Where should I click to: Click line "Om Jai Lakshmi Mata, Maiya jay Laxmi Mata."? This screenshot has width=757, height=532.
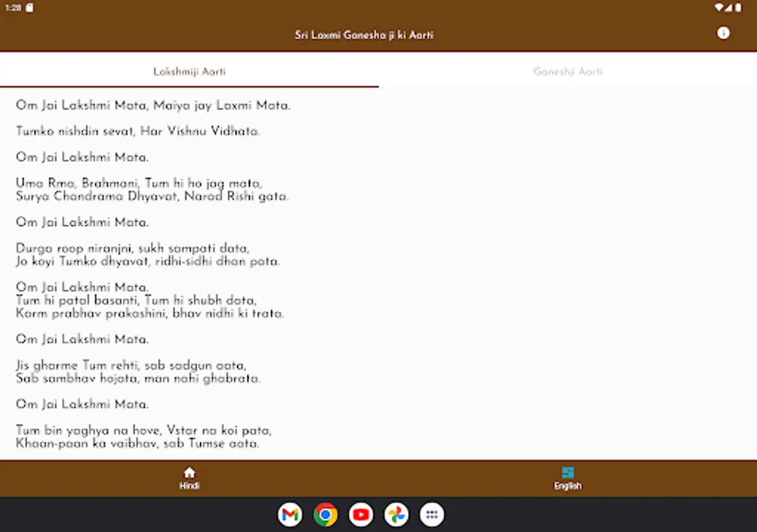click(153, 106)
